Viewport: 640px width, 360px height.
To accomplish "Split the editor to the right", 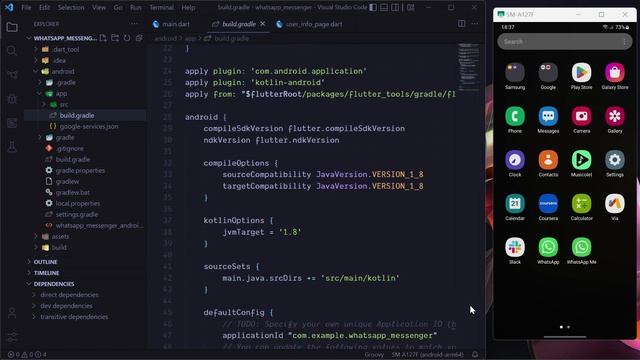I will [462, 24].
